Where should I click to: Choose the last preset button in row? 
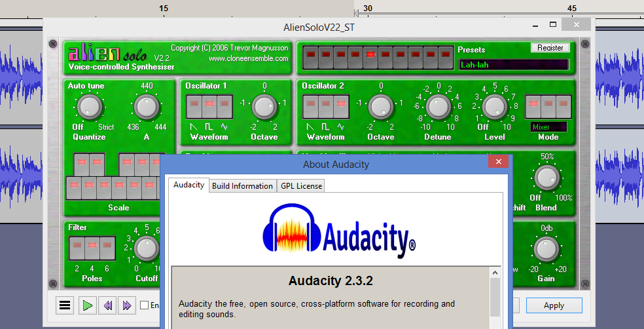click(x=446, y=57)
